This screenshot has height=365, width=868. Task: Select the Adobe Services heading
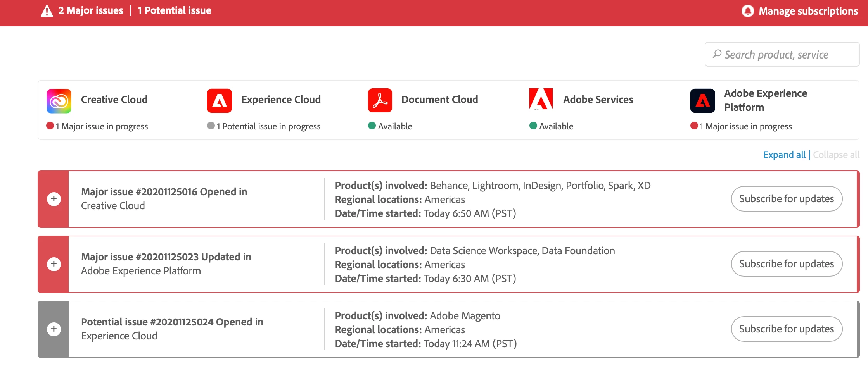pos(598,100)
